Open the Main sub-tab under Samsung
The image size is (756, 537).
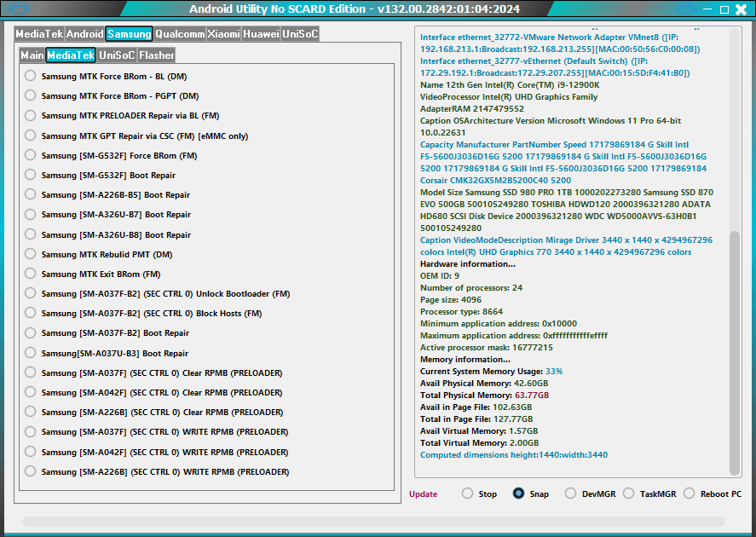pos(32,55)
